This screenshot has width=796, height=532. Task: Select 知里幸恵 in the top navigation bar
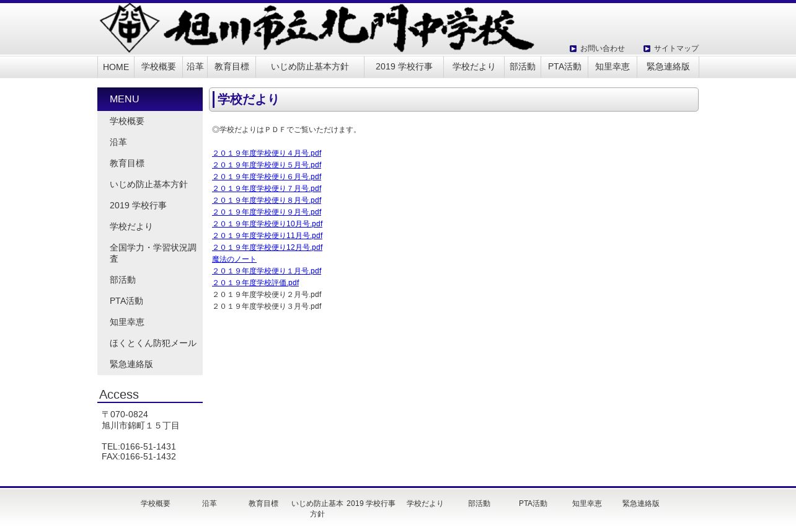point(612,67)
